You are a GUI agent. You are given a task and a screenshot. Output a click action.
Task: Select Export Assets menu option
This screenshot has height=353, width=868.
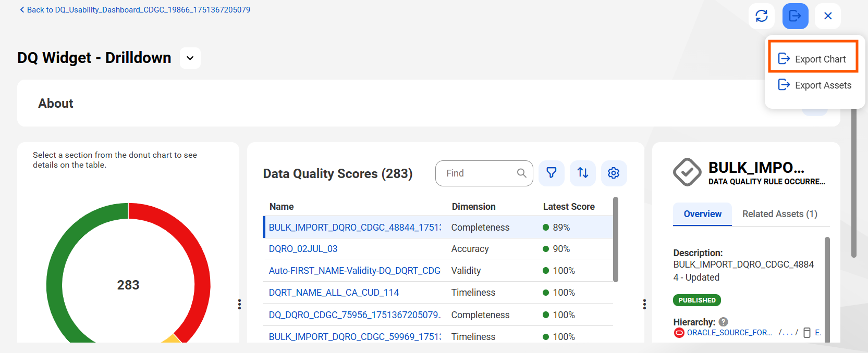pyautogui.click(x=814, y=85)
